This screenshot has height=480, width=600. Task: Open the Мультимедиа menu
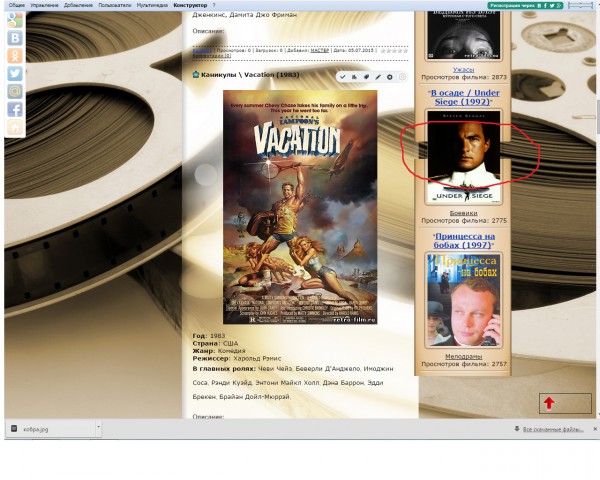[x=152, y=5]
